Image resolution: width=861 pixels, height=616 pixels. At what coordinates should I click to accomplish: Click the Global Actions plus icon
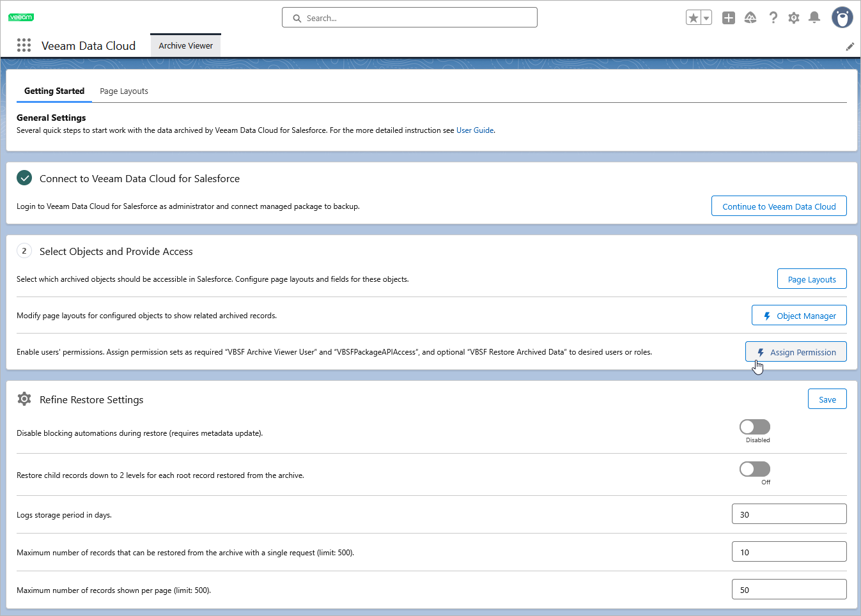pos(729,18)
